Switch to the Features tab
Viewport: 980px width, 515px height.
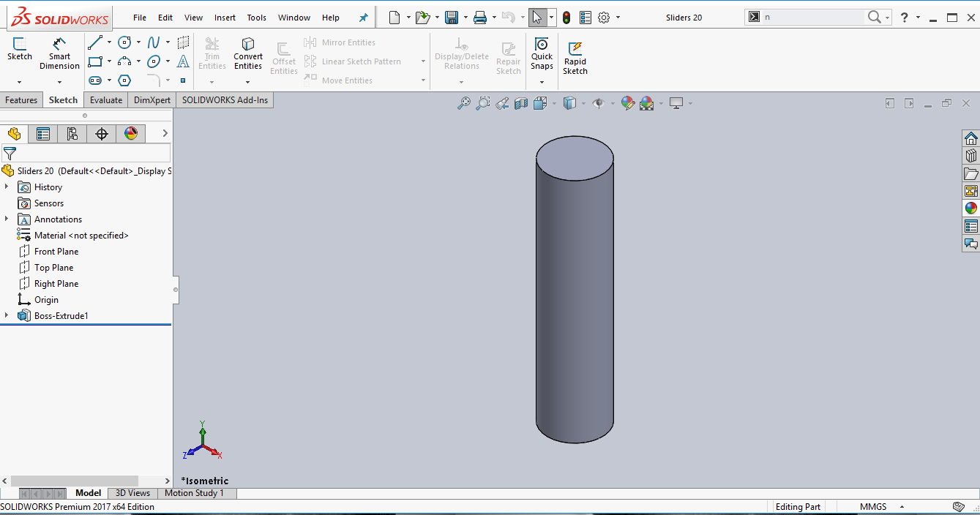point(21,100)
